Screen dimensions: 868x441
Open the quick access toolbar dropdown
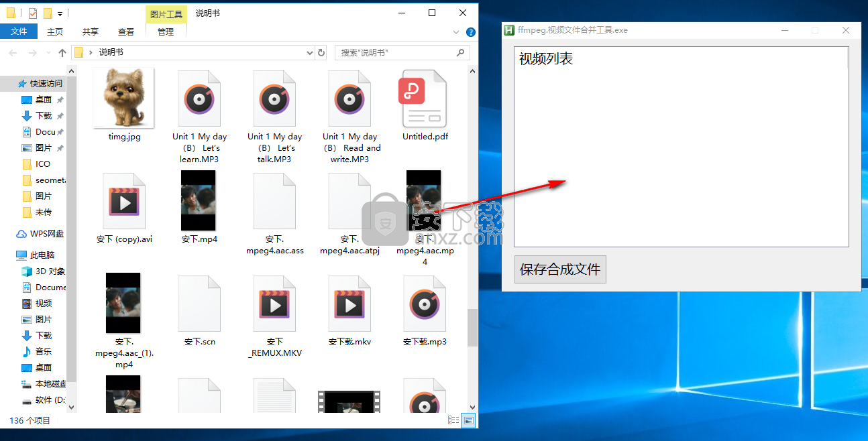(60, 13)
